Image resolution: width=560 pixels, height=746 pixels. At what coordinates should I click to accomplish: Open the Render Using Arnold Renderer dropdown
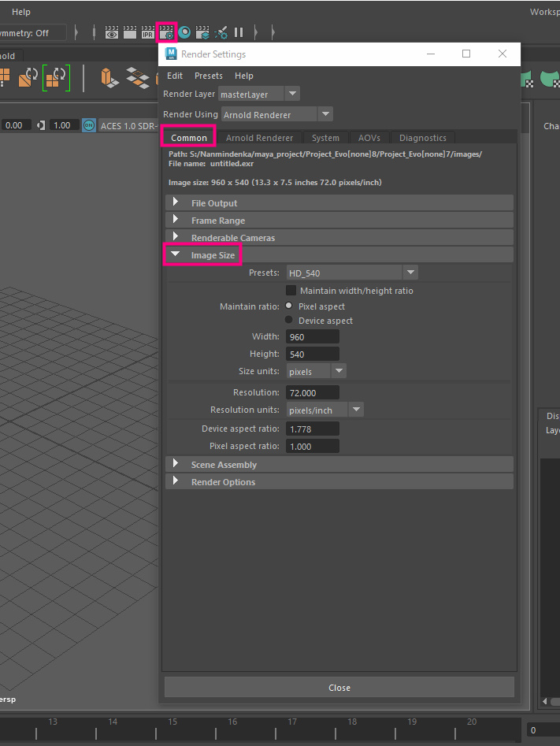tap(277, 115)
